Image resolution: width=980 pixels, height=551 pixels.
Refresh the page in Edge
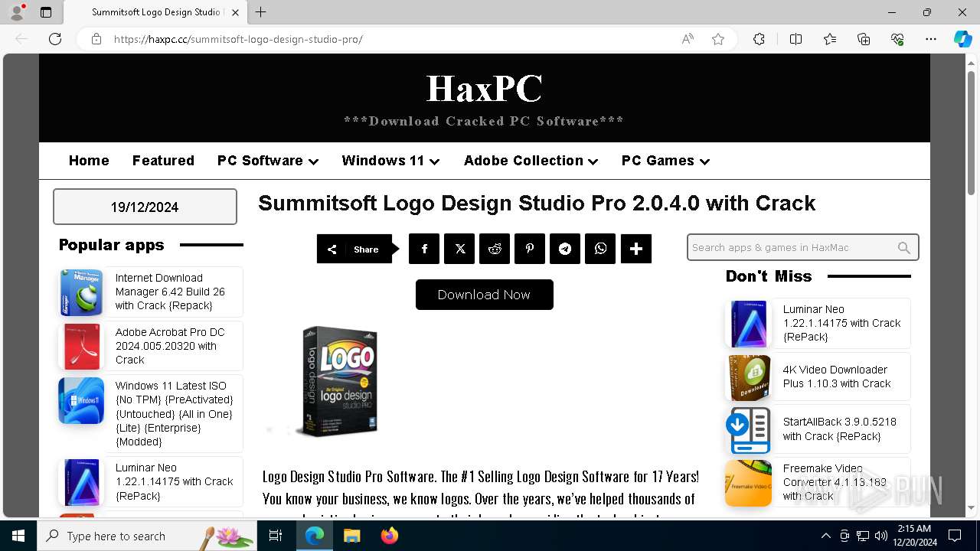tap(55, 39)
